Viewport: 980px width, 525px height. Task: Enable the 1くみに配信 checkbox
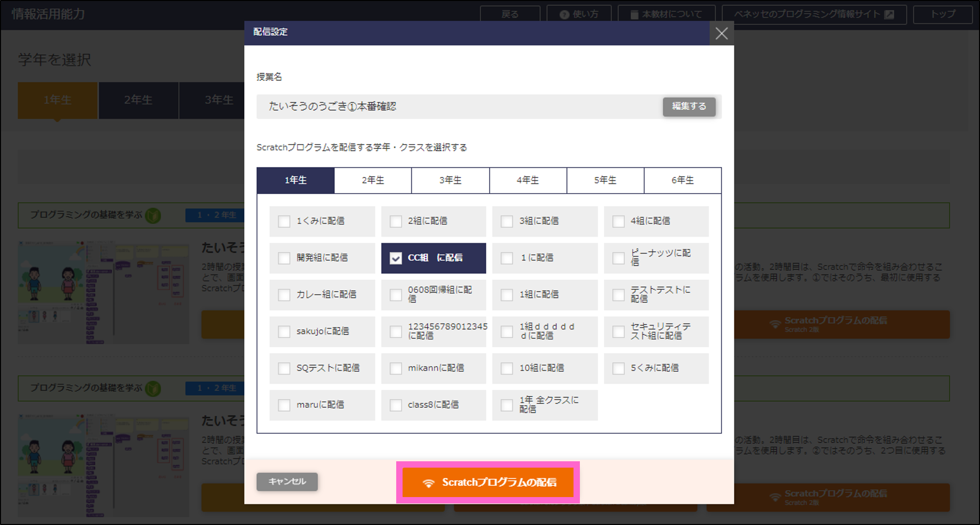coord(284,221)
